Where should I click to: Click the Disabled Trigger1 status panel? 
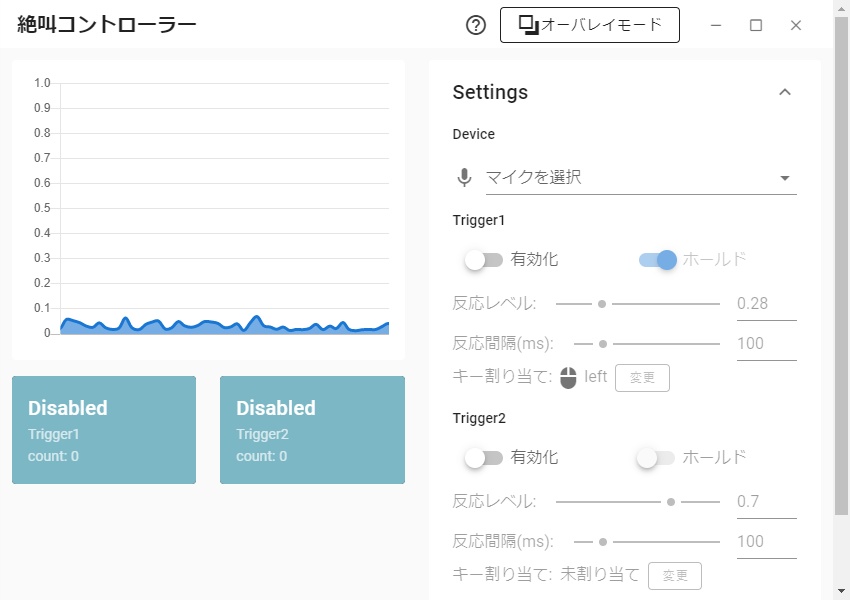point(103,430)
